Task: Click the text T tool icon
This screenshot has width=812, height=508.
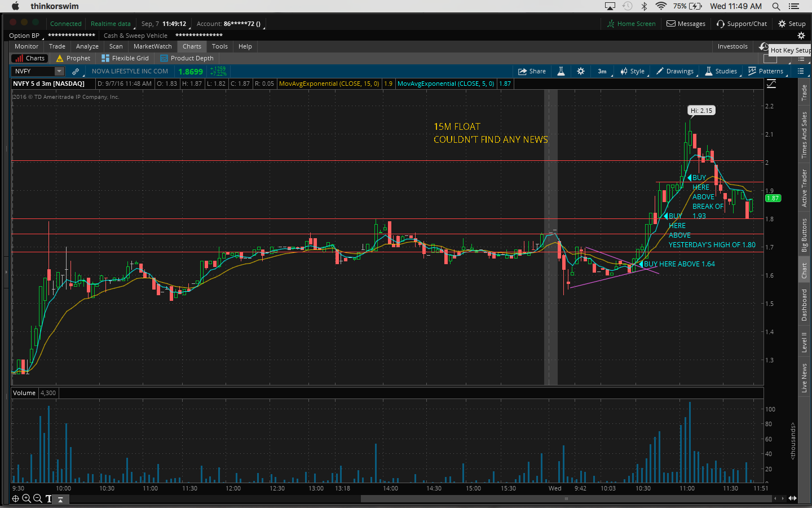Action: (48, 498)
